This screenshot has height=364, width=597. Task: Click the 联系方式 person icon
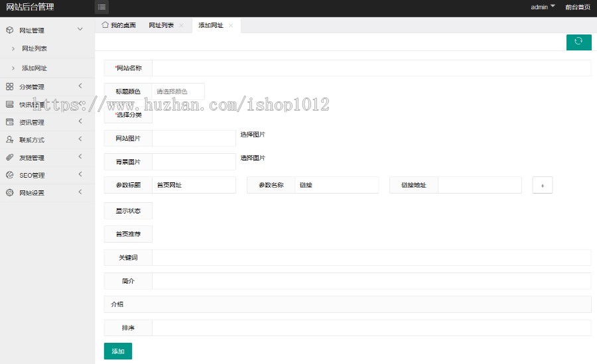[x=9, y=140]
